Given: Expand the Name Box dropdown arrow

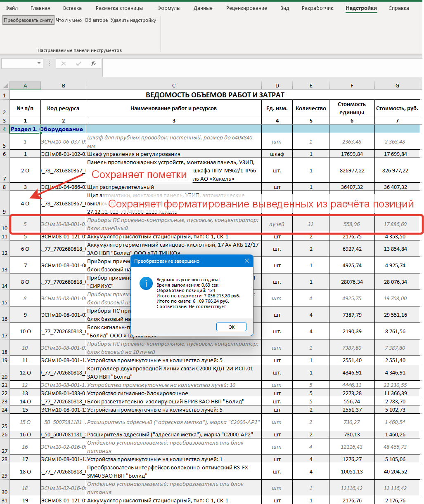Looking at the screenshot, I should pos(39,64).
